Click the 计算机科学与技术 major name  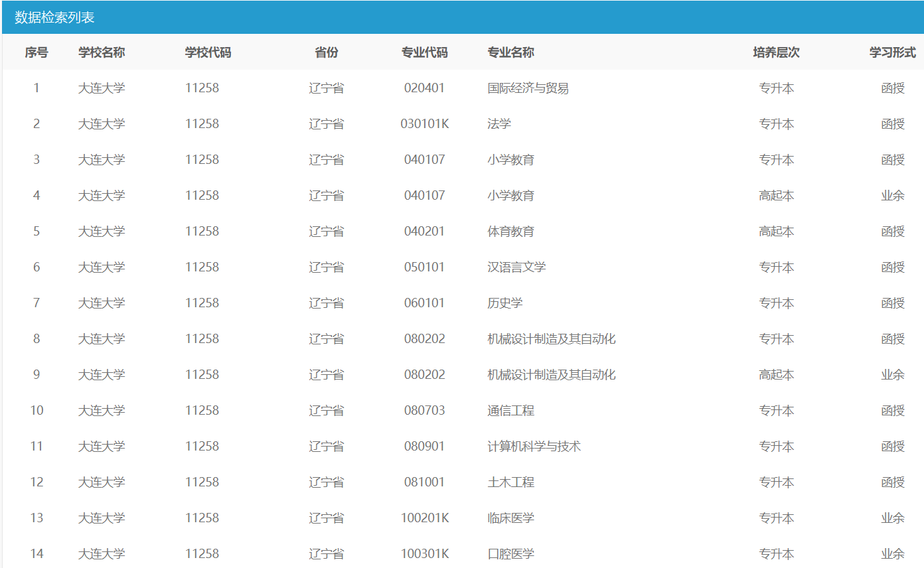pyautogui.click(x=534, y=447)
